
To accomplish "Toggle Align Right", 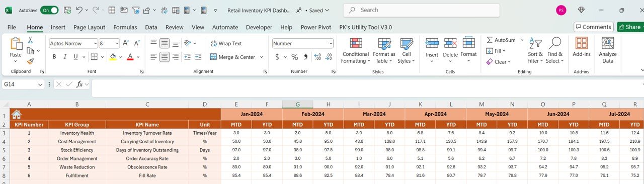I will pyautogui.click(x=176, y=57).
